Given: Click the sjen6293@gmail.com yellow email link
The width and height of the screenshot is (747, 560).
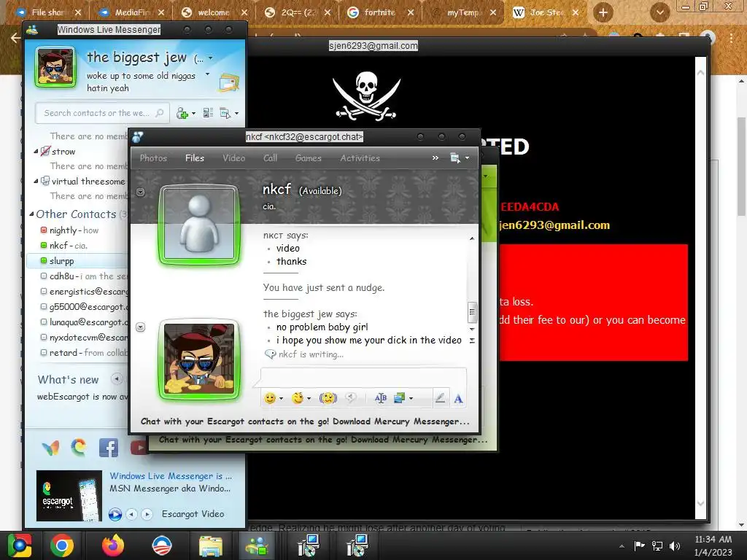Looking at the screenshot, I should (x=554, y=225).
